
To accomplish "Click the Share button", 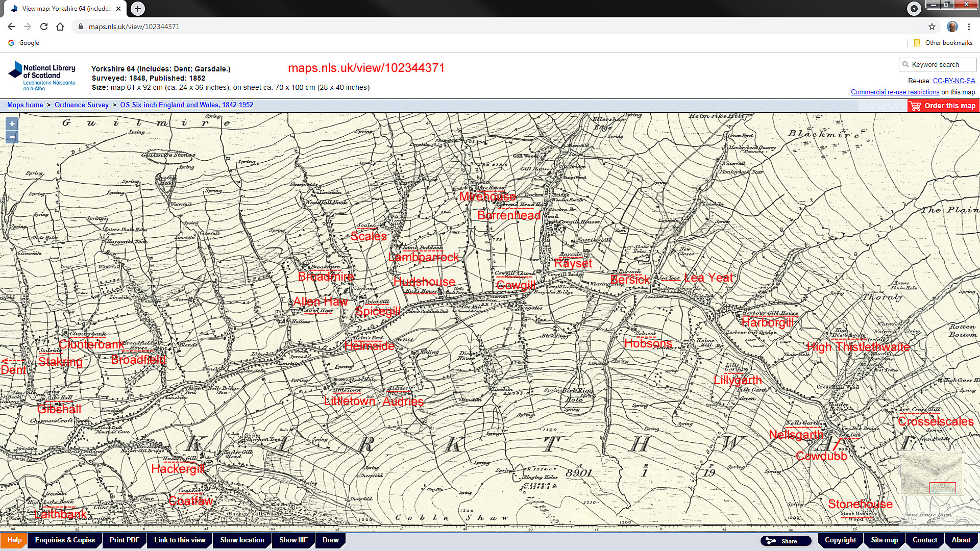I will coord(786,541).
